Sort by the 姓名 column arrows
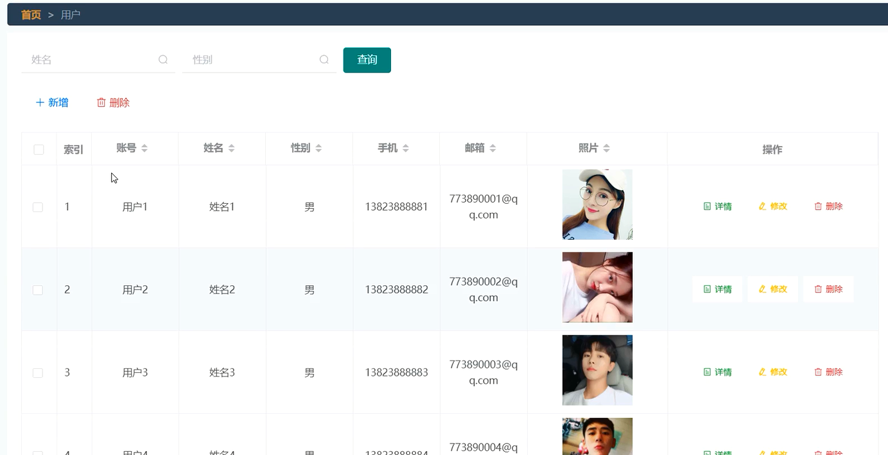888x455 pixels. [x=232, y=148]
